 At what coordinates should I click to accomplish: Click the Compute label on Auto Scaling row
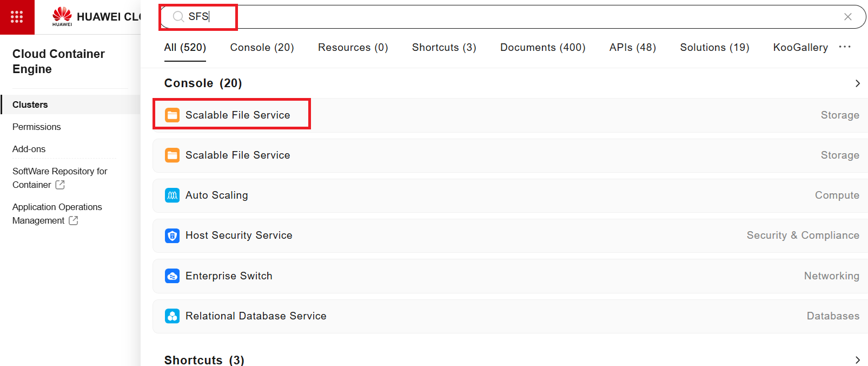[x=837, y=195]
